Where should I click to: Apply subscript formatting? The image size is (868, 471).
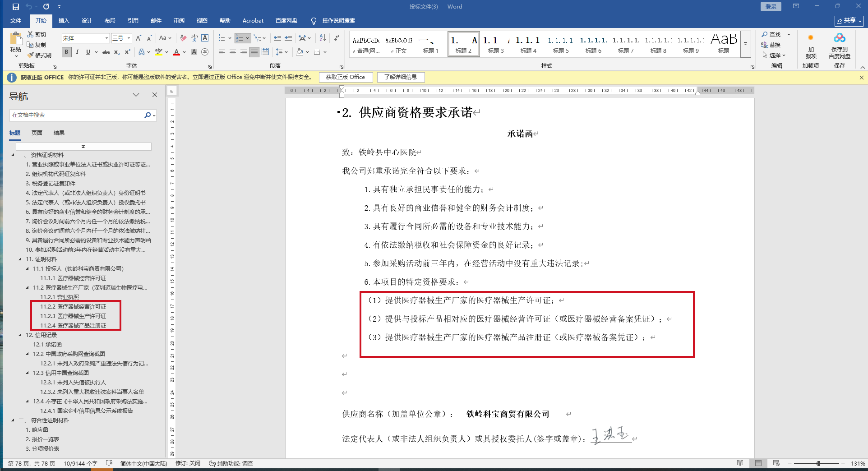[x=117, y=52]
